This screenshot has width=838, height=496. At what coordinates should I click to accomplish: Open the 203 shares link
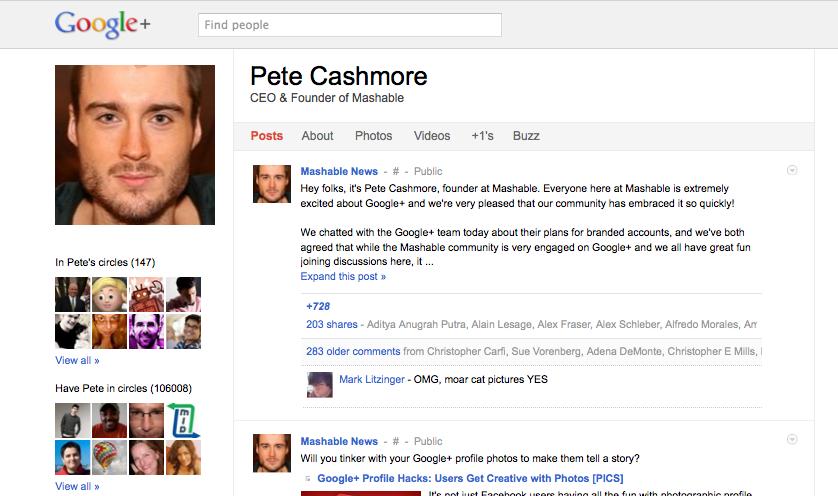332,324
